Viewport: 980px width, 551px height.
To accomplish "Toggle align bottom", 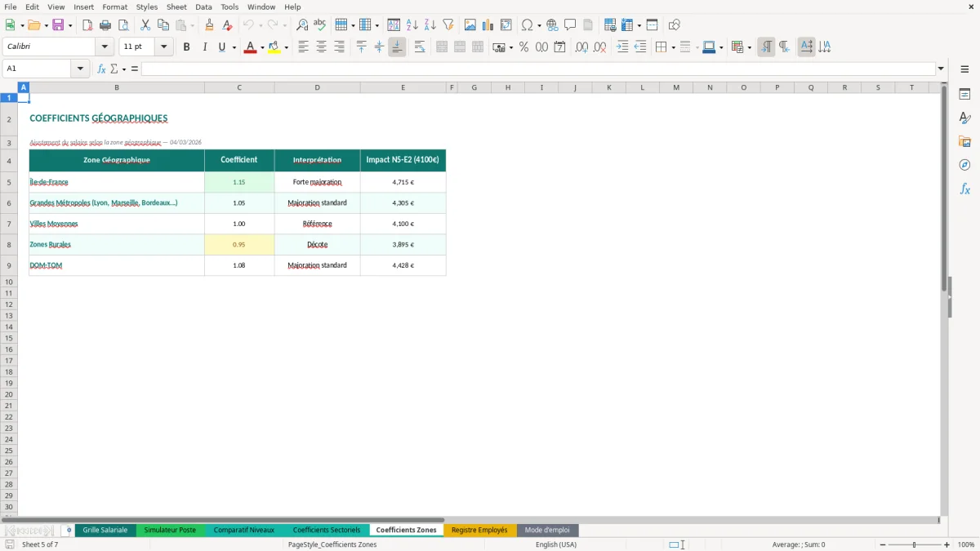I will (x=397, y=47).
